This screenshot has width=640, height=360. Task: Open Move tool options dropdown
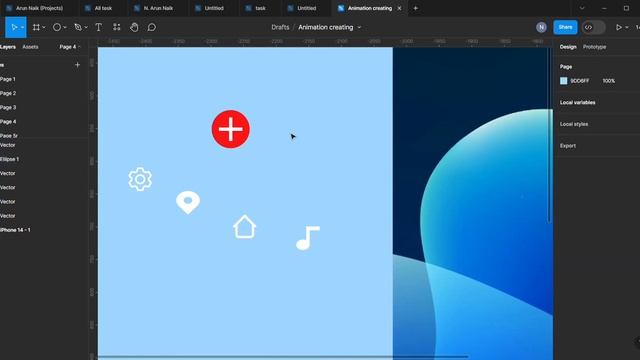click(22, 27)
